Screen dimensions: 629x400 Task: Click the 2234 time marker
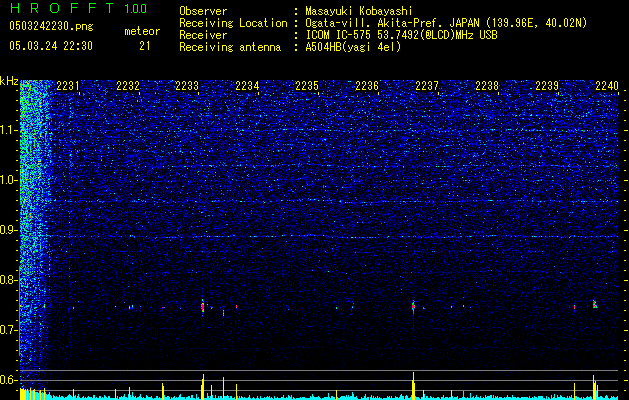(x=247, y=86)
